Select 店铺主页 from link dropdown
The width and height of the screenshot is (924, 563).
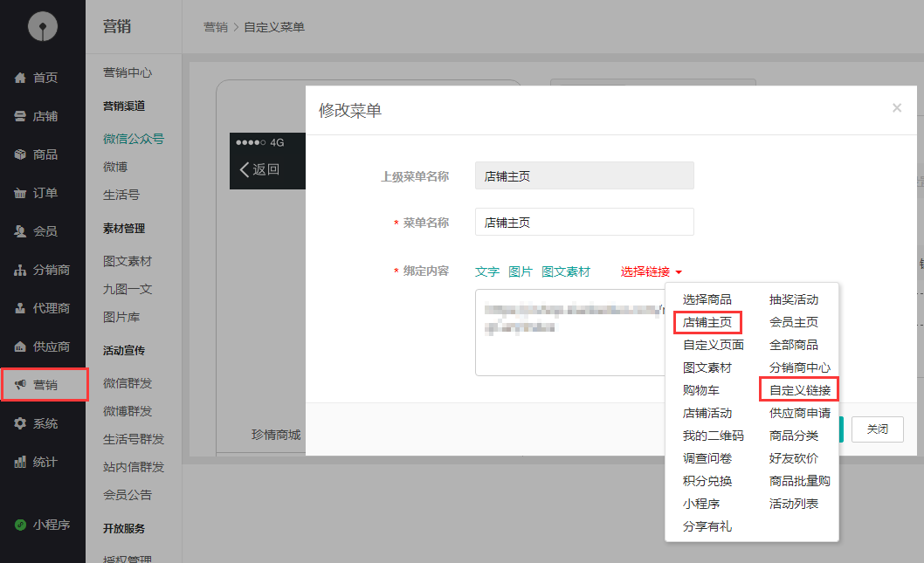pyautogui.click(x=707, y=322)
